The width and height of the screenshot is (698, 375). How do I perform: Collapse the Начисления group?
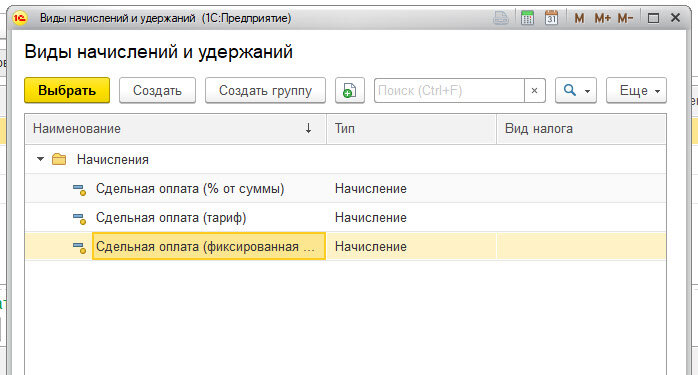[x=40, y=159]
